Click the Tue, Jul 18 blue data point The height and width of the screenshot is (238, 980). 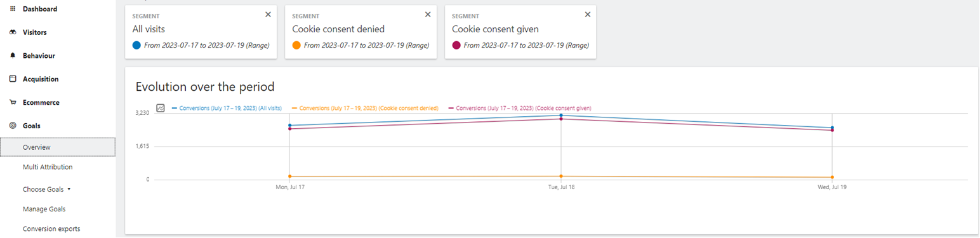pos(561,115)
